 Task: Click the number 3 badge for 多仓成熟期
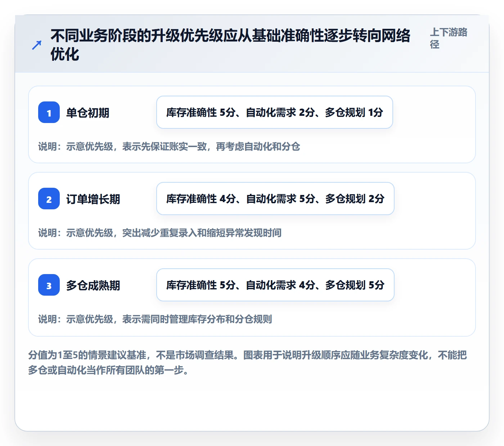coord(49,285)
